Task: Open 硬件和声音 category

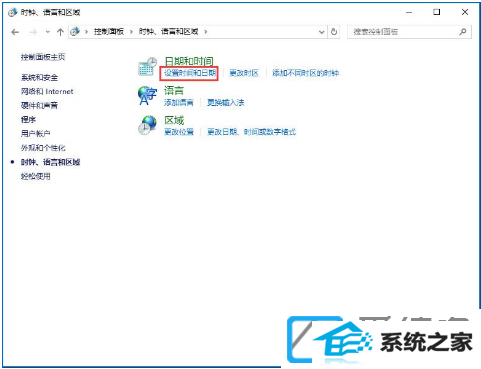Action: pyautogui.click(x=39, y=106)
